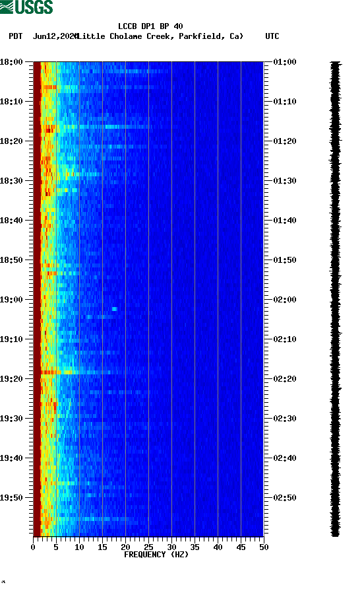
Task: Click the '01:00' UTC time label
Action: [285, 62]
